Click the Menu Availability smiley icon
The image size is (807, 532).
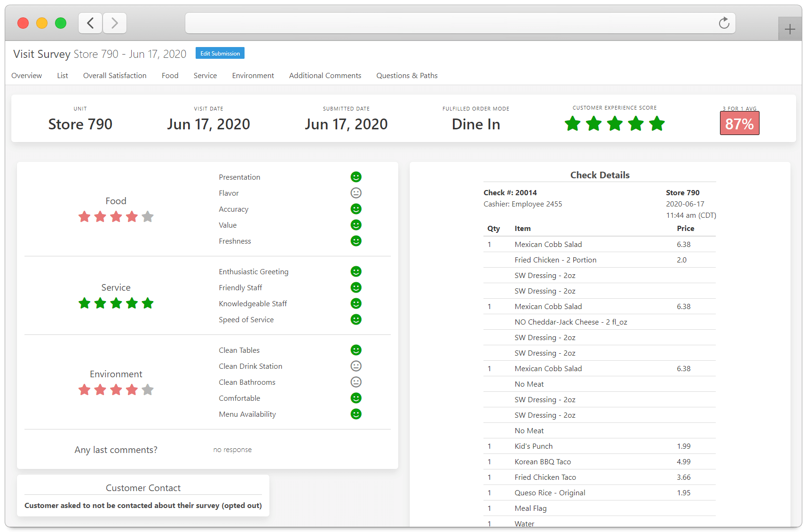356,414
